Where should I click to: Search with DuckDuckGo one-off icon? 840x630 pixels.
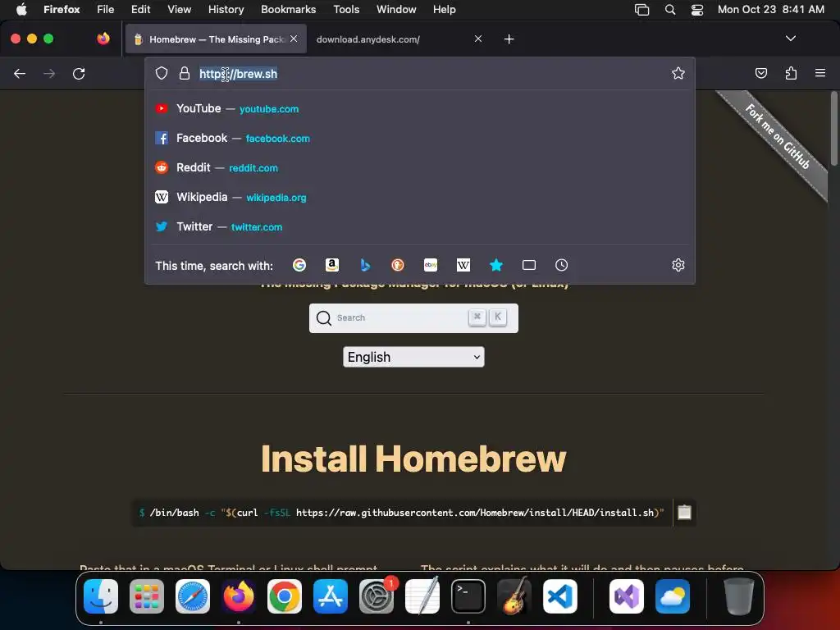398,265
